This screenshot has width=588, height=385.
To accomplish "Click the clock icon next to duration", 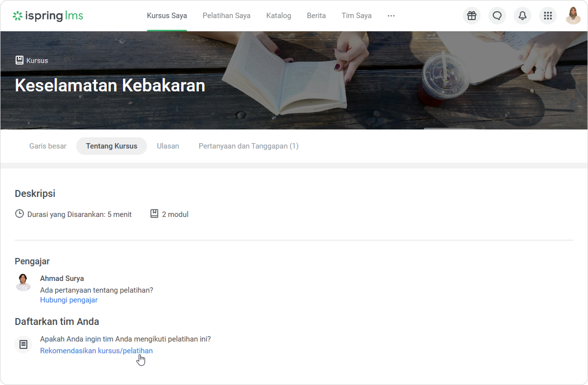I will tap(19, 214).
